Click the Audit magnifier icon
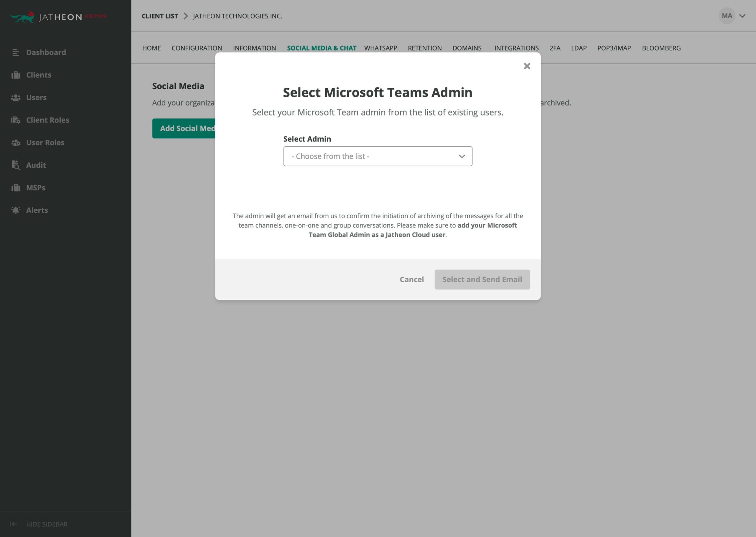 [x=16, y=165]
